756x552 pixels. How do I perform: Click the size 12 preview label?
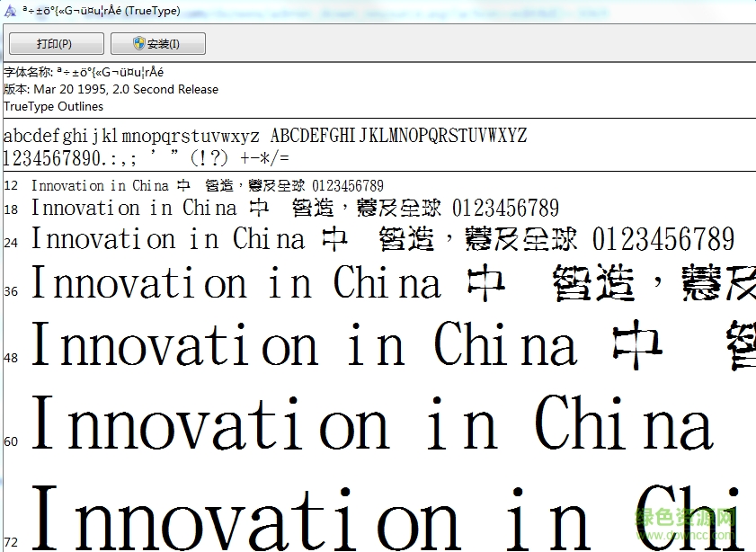(x=10, y=185)
